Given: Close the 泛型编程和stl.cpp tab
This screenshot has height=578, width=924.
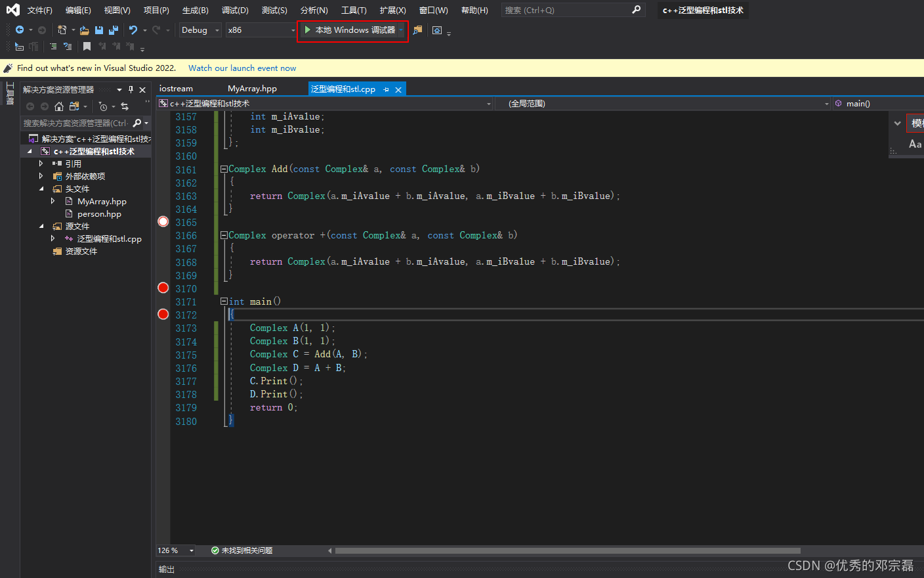Looking at the screenshot, I should coord(398,89).
